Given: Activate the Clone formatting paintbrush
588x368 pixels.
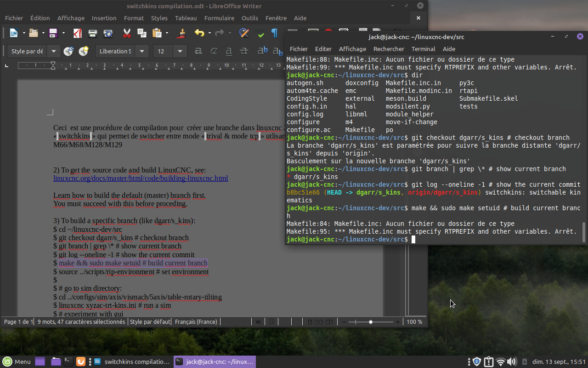Looking at the screenshot, I should click(182, 33).
